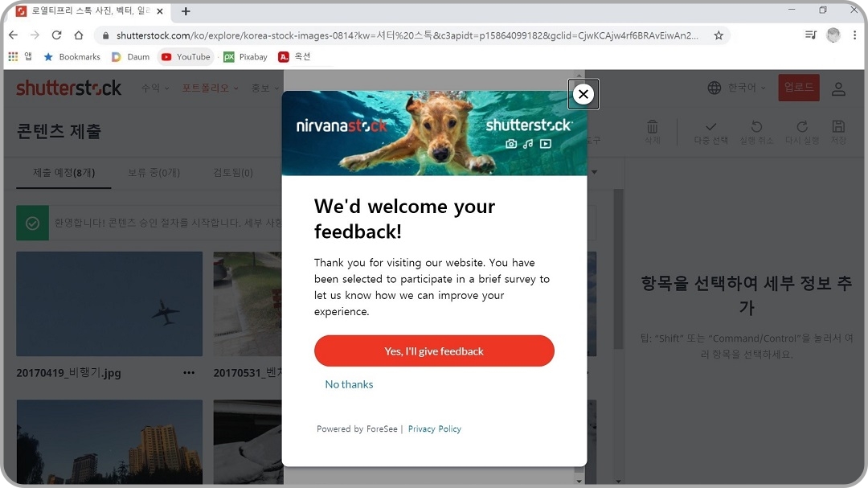Click the dropdown arrow right of the popup banner
This screenshot has width=868, height=488.
coord(594,172)
